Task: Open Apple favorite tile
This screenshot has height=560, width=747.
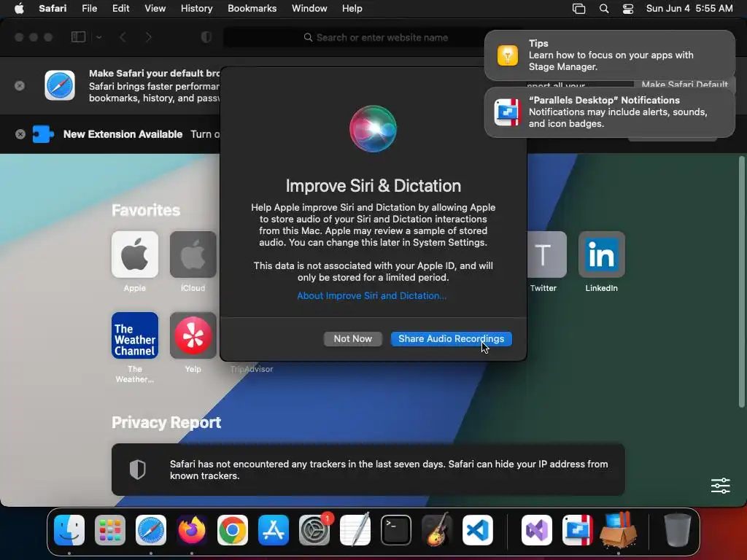Action: pos(135,254)
